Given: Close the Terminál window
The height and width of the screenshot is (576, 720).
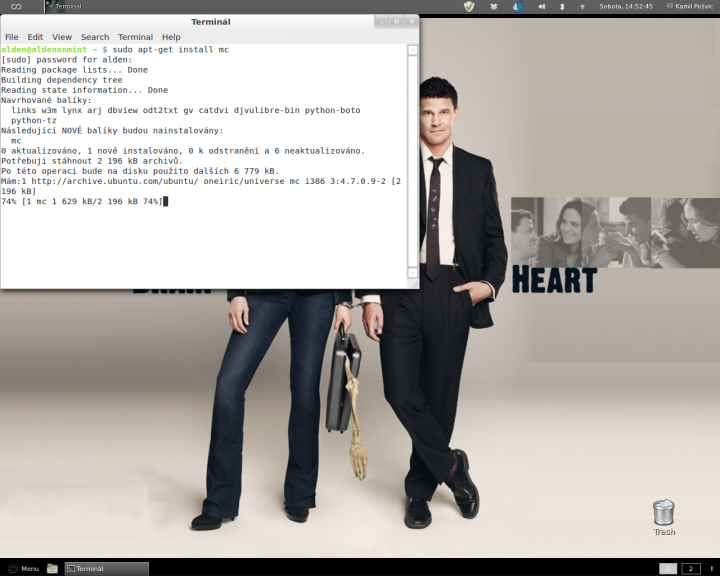Looking at the screenshot, I should [x=412, y=22].
